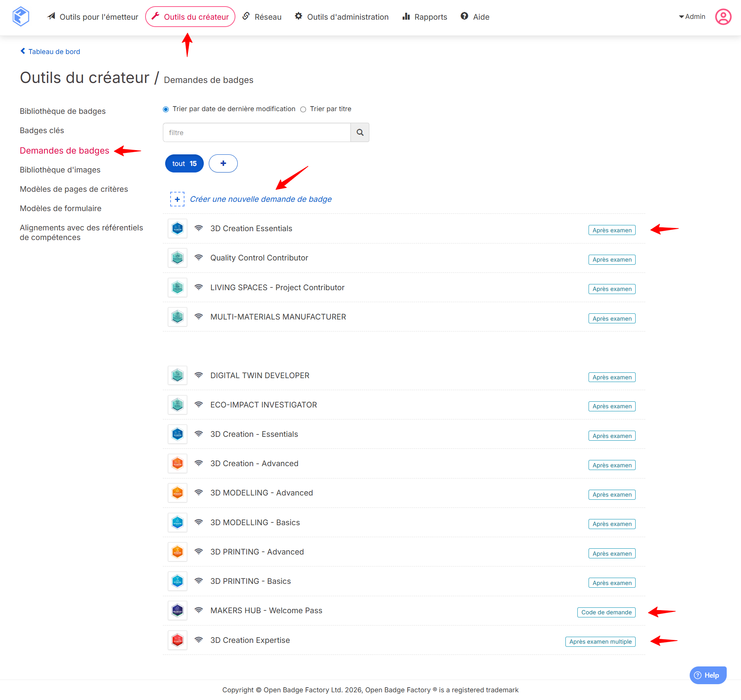The image size is (741, 700).
Task: Select sort by last modification date
Action: [166, 109]
